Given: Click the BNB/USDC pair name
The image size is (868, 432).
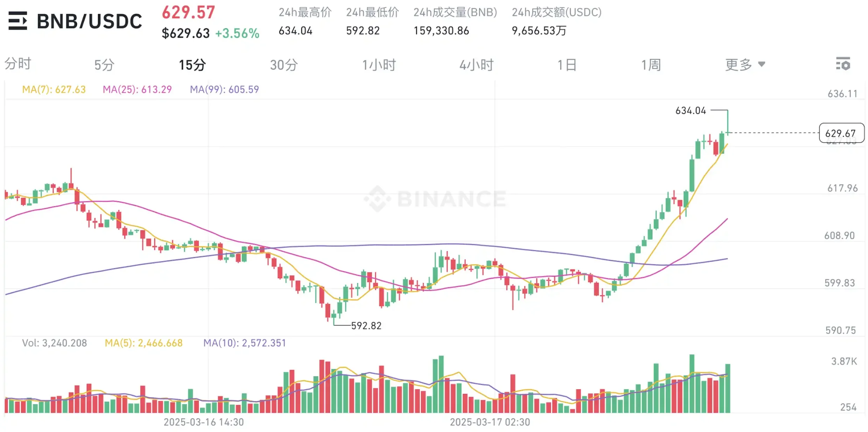Looking at the screenshot, I should click(x=89, y=21).
